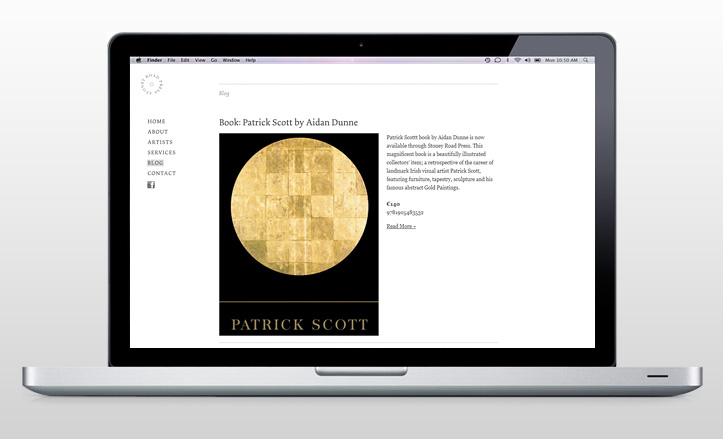This screenshot has width=723, height=439.
Task: Open the View menu
Action: [200, 60]
